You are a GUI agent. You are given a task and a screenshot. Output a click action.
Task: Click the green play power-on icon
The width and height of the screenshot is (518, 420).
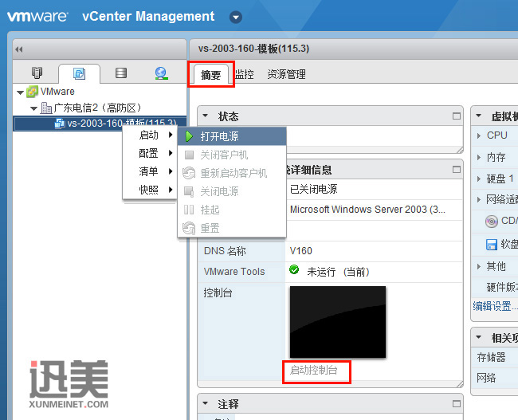(x=189, y=136)
